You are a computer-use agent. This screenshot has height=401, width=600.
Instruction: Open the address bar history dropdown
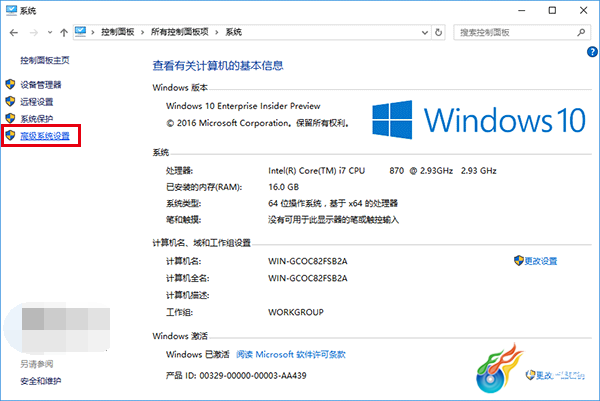click(424, 33)
